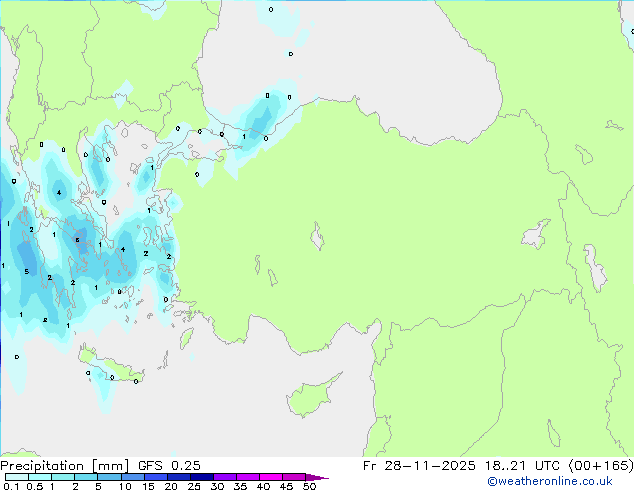This screenshot has height=490, width=634.
Task: Click the over-50 arrow tip of the legend
Action: coord(317,477)
